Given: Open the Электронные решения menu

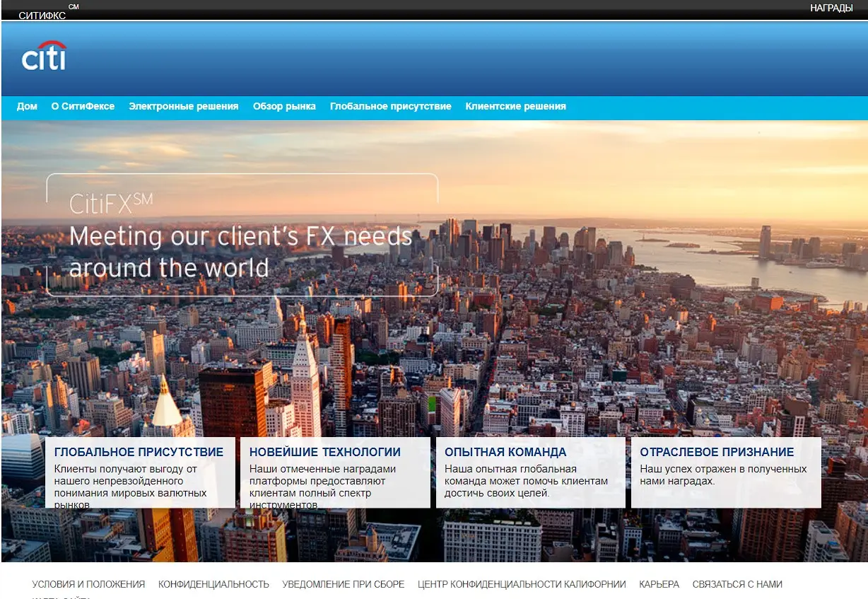Looking at the screenshot, I should coord(184,107).
